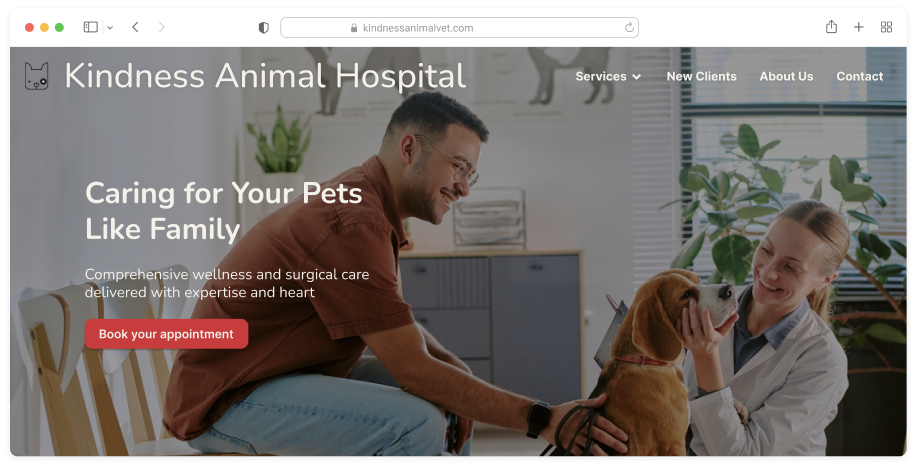Go back with the back arrow
916x467 pixels.
point(135,27)
